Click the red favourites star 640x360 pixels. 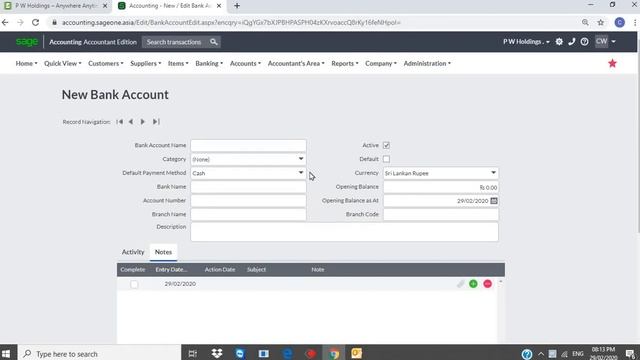click(x=612, y=63)
